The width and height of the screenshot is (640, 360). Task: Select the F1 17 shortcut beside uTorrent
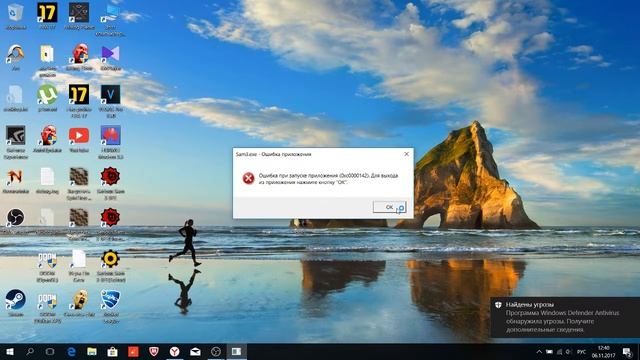(x=79, y=100)
